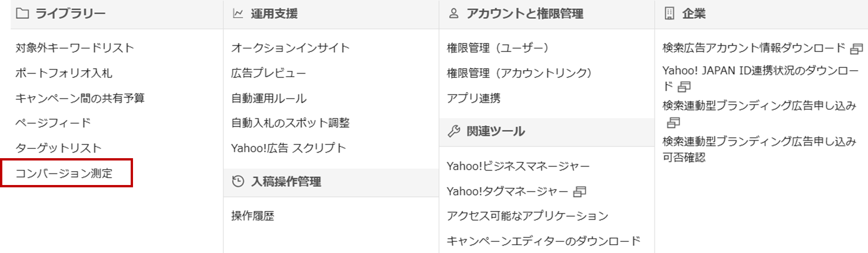This screenshot has height=253, width=868.
Task: Click the アカウントと権限管理 person icon
Action: point(454,14)
